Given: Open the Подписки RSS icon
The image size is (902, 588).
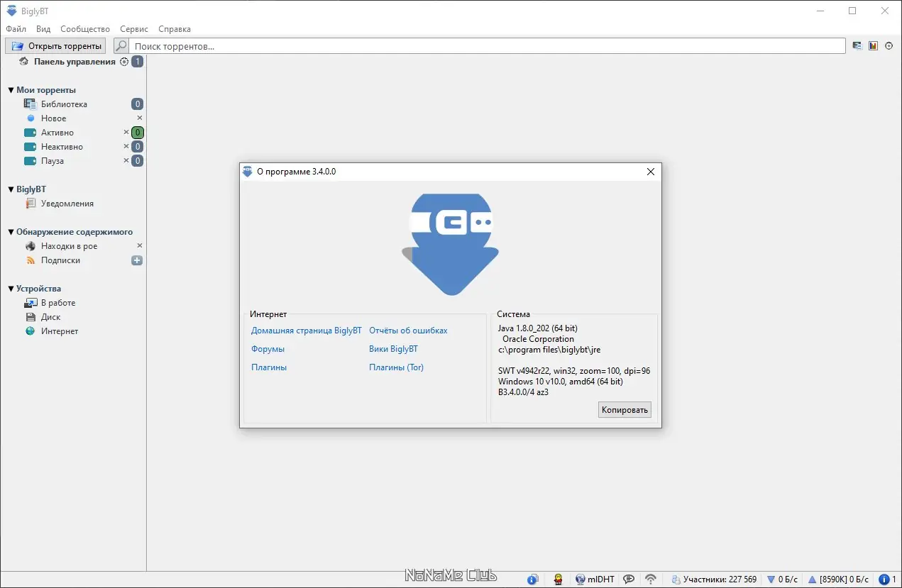Looking at the screenshot, I should pyautogui.click(x=31, y=260).
